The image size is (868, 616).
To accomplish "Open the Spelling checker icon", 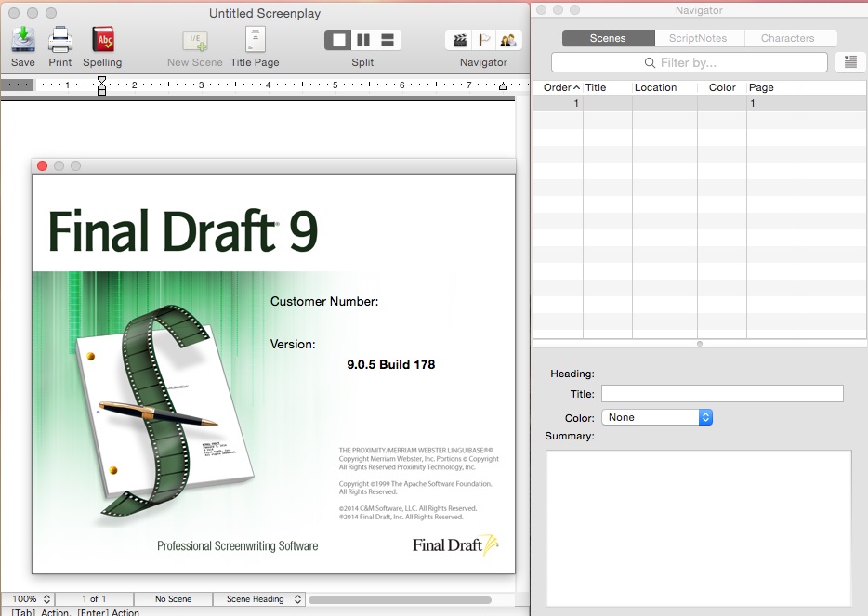I will [x=103, y=39].
